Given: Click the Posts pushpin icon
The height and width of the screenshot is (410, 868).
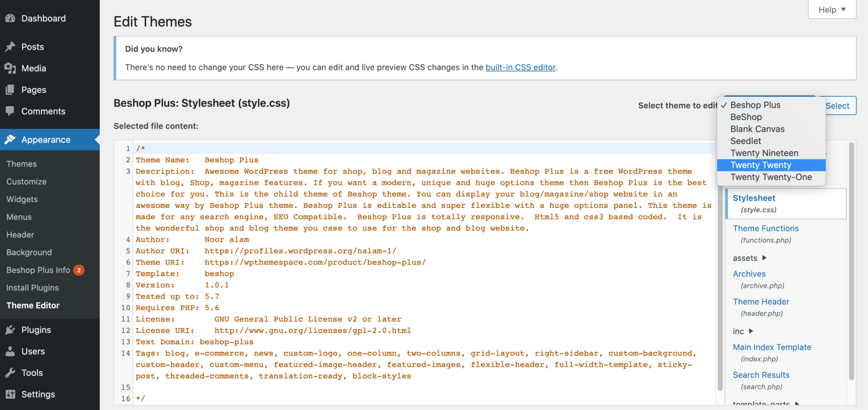Looking at the screenshot, I should click(10, 47).
